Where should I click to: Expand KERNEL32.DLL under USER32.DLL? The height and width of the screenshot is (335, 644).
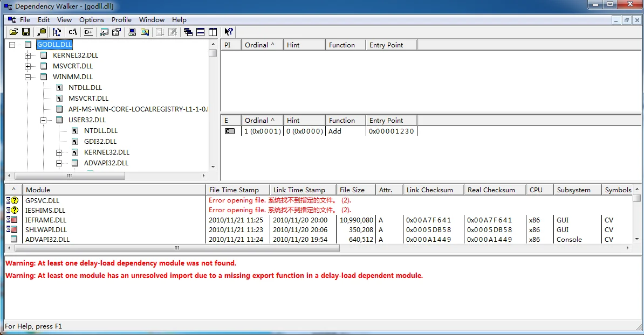click(59, 152)
